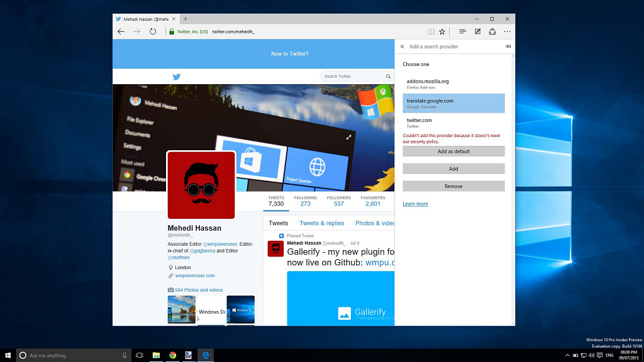Image resolution: width=644 pixels, height=362 pixels.
Task: Open Edge More actions menu
Action: pyautogui.click(x=508, y=31)
